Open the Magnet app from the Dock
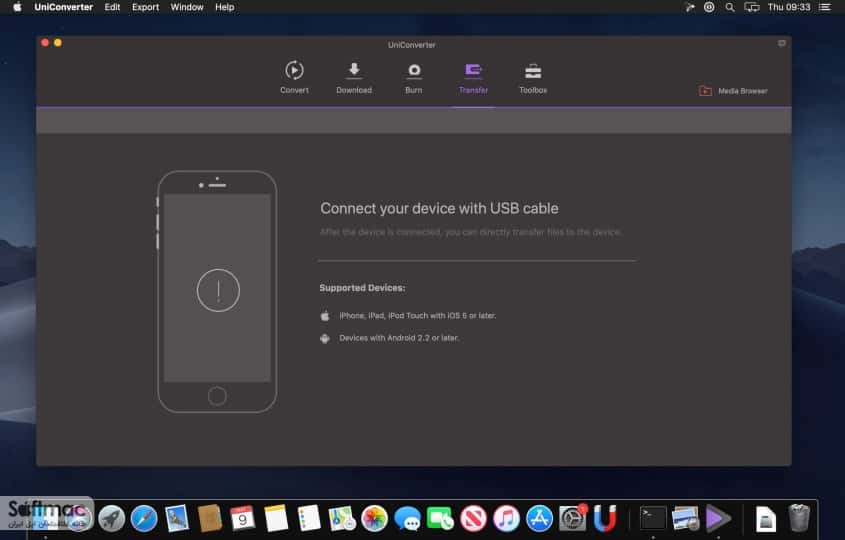 pyautogui.click(x=605, y=518)
